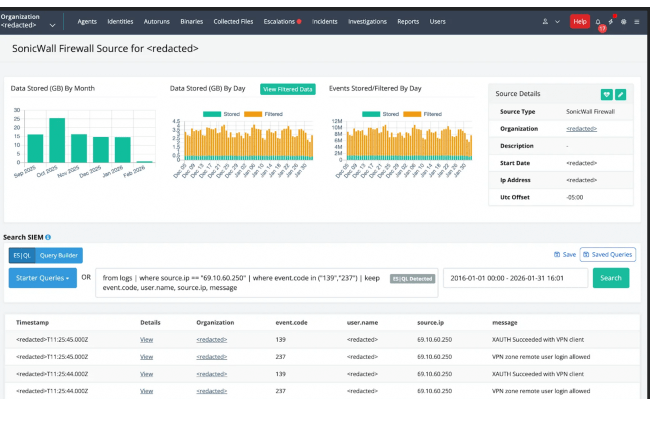Switch to Query Builder mode
The height and width of the screenshot is (433, 650).
point(60,255)
